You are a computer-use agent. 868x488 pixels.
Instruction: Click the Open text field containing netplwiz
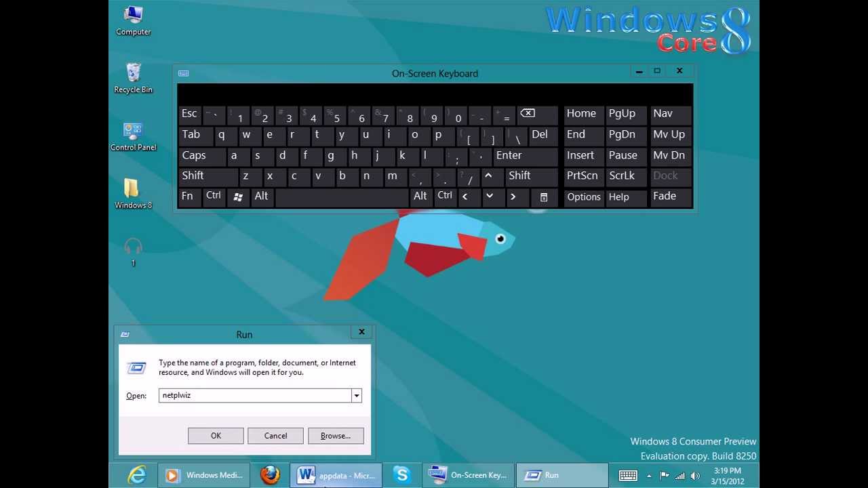coord(255,396)
